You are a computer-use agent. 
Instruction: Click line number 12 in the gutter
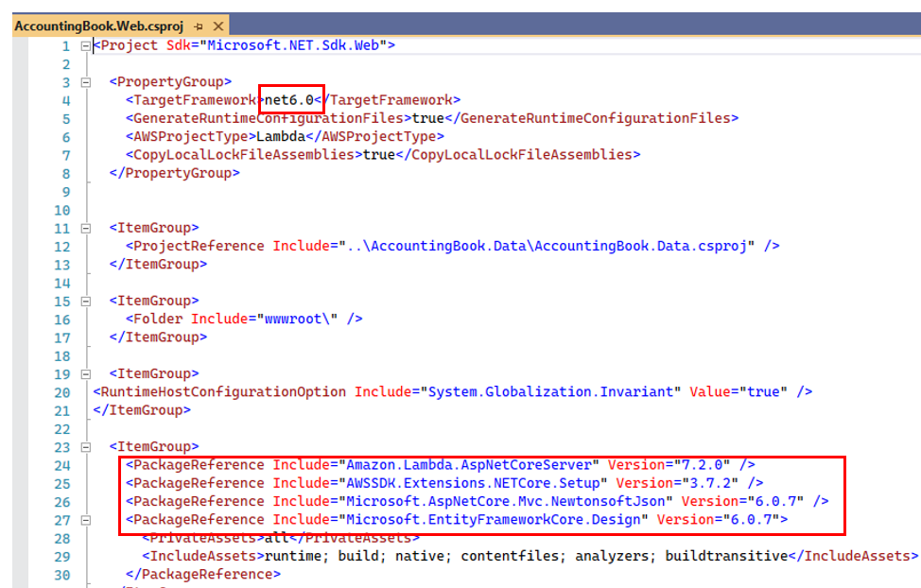point(62,247)
